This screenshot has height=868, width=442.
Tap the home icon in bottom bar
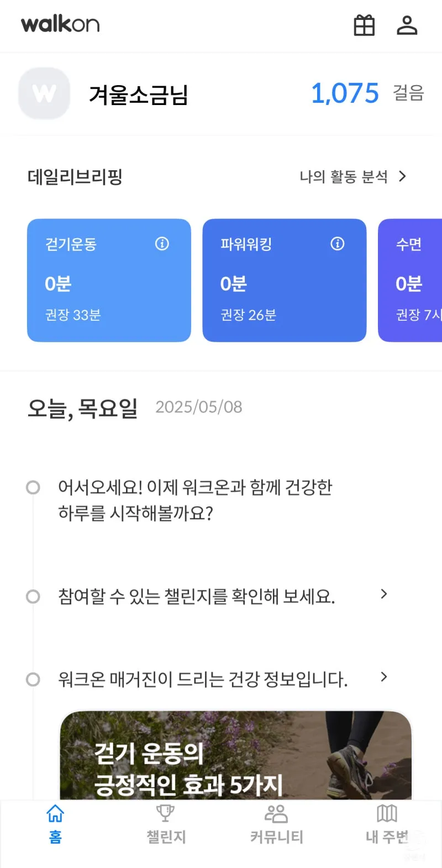tap(55, 814)
